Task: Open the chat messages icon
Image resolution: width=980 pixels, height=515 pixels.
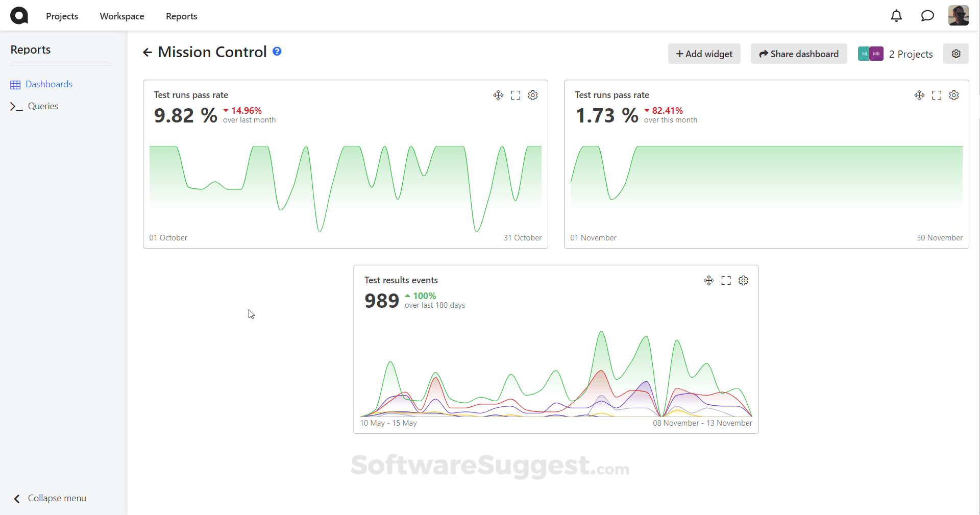Action: 927,16
